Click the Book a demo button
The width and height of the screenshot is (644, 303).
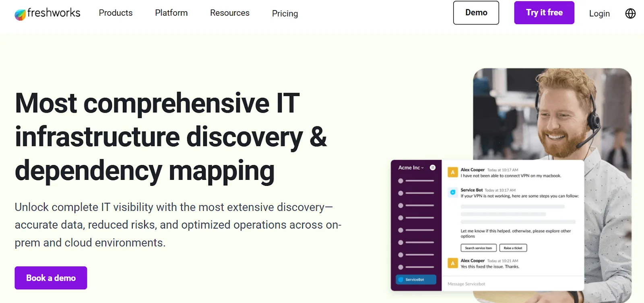pyautogui.click(x=51, y=278)
